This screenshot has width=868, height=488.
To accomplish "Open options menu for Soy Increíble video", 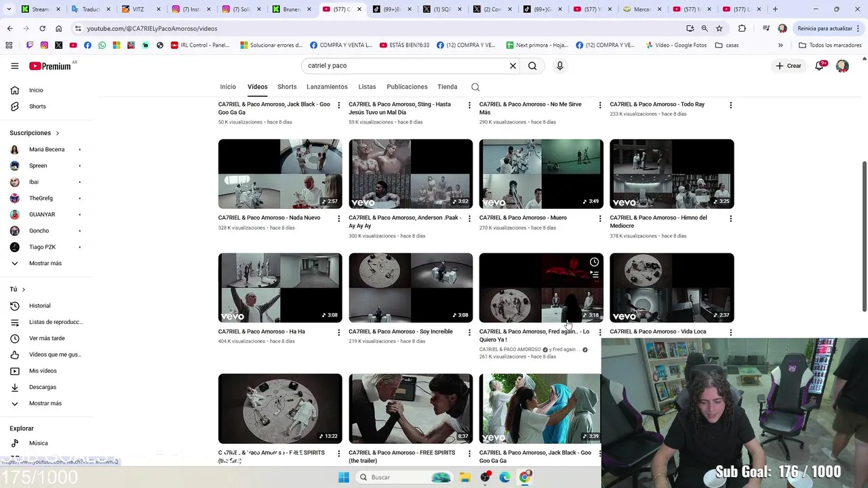I will [x=469, y=333].
